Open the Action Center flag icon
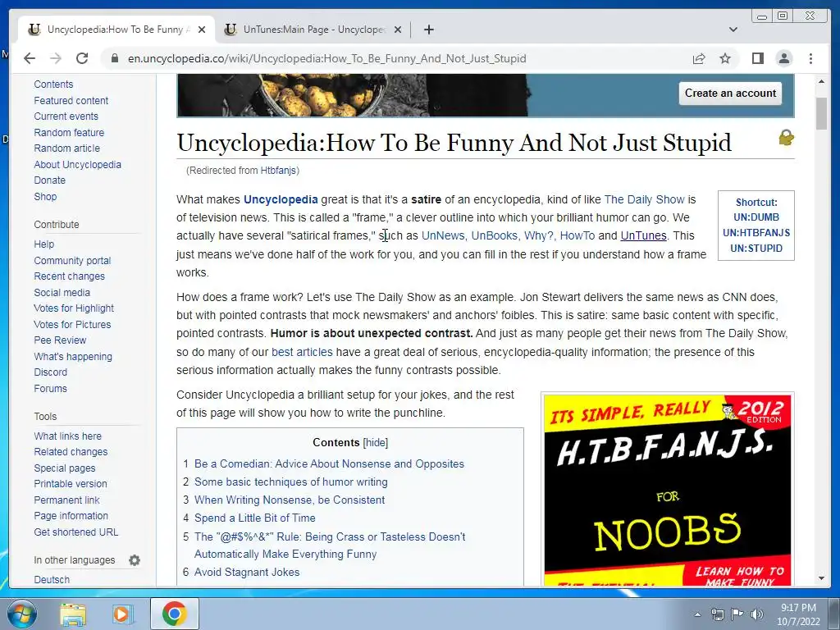 (737, 614)
